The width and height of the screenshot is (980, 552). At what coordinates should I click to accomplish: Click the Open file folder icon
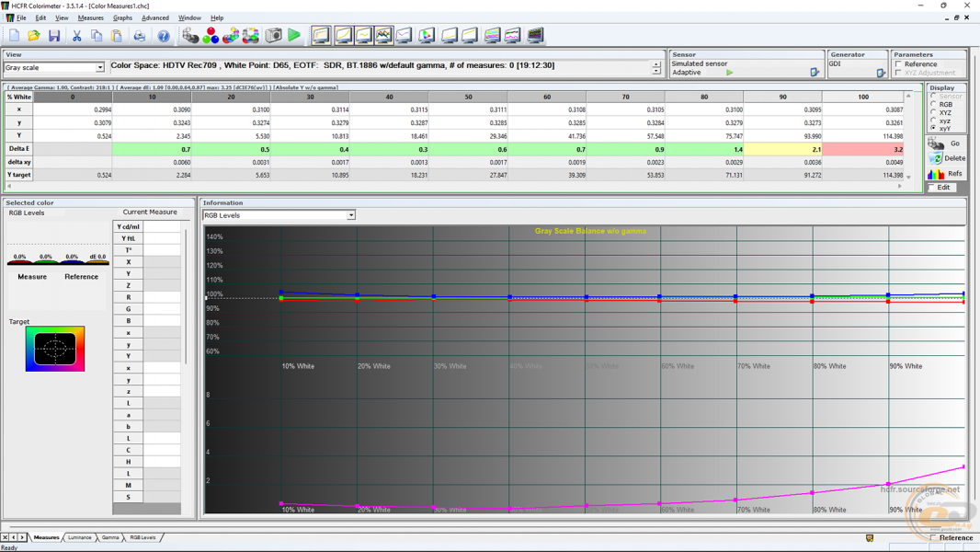click(34, 36)
